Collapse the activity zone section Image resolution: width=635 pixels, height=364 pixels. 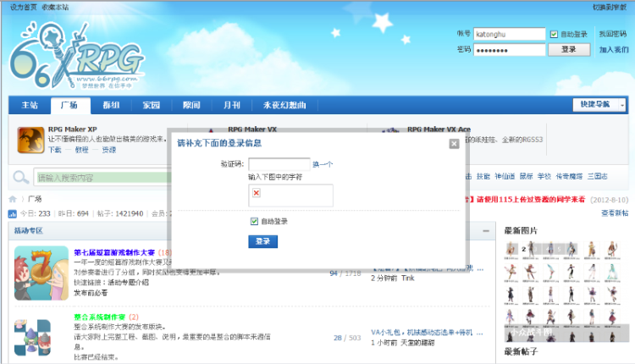(x=486, y=231)
